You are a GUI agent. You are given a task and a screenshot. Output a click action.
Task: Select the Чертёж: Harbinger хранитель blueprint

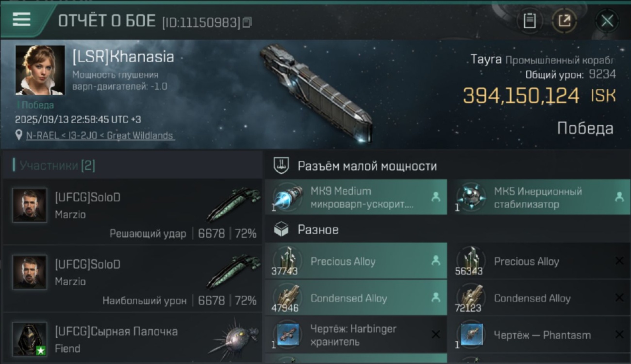356,335
